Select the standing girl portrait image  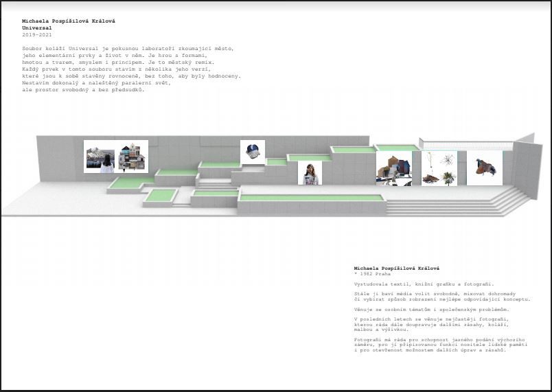[x=310, y=174]
